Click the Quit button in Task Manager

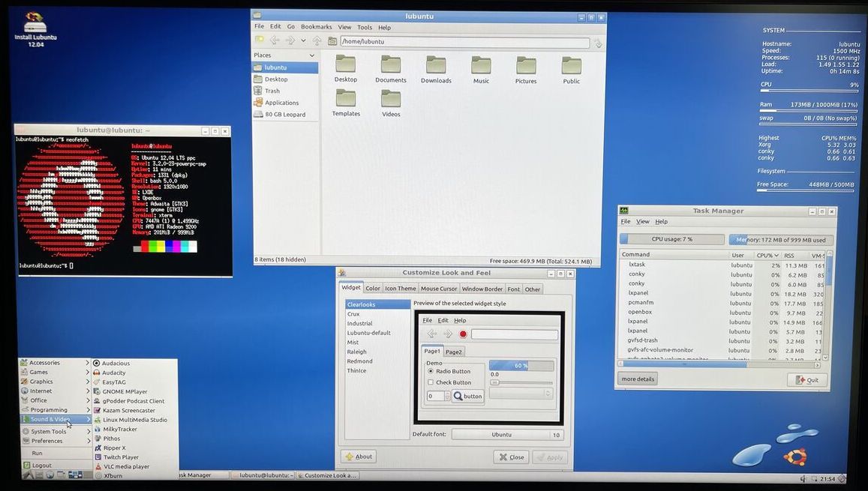tap(806, 379)
